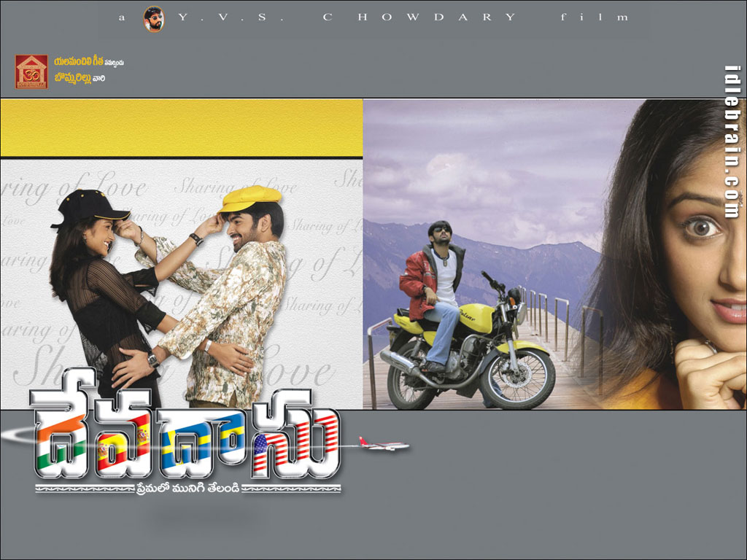The width and height of the screenshot is (747, 560).
Task: Select the solid yellow banner strip
Action: click(181, 128)
